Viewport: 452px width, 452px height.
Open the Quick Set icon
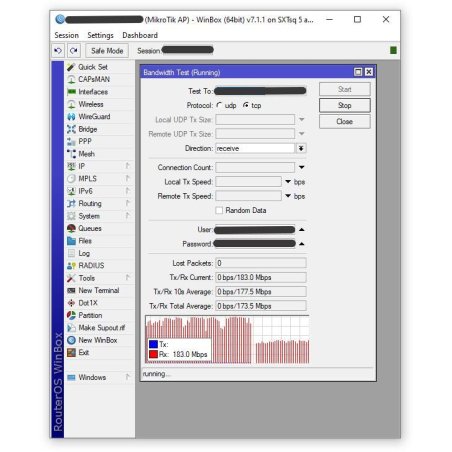point(71,67)
